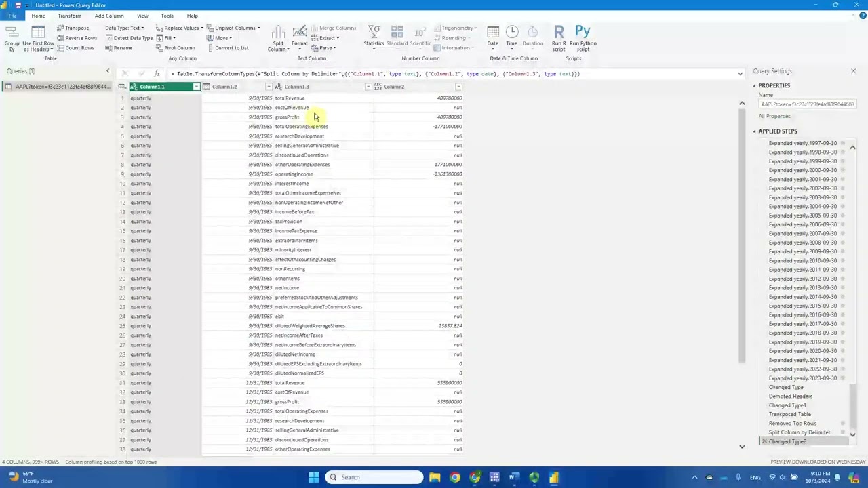Image resolution: width=868 pixels, height=488 pixels.
Task: Collapse the PROPERTIES section
Action: pos(754,86)
